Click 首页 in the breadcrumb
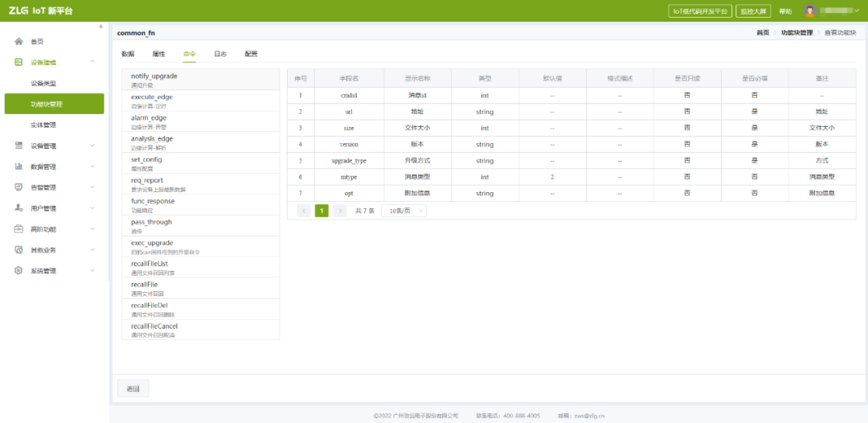The width and height of the screenshot is (868, 423). click(x=763, y=33)
